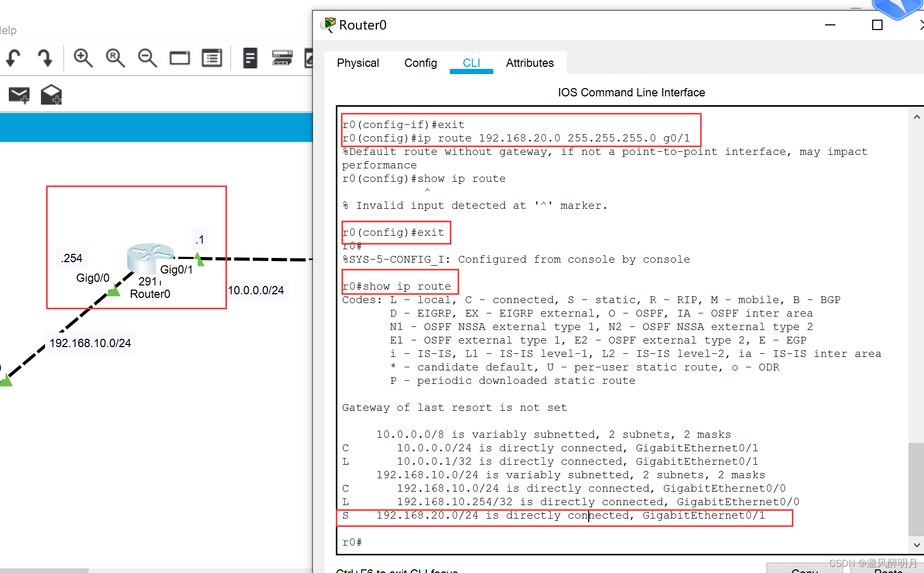Viewport: 924px width, 573px height.
Task: Click the 'ip route 192.168.20.0' command line
Action: (516, 138)
